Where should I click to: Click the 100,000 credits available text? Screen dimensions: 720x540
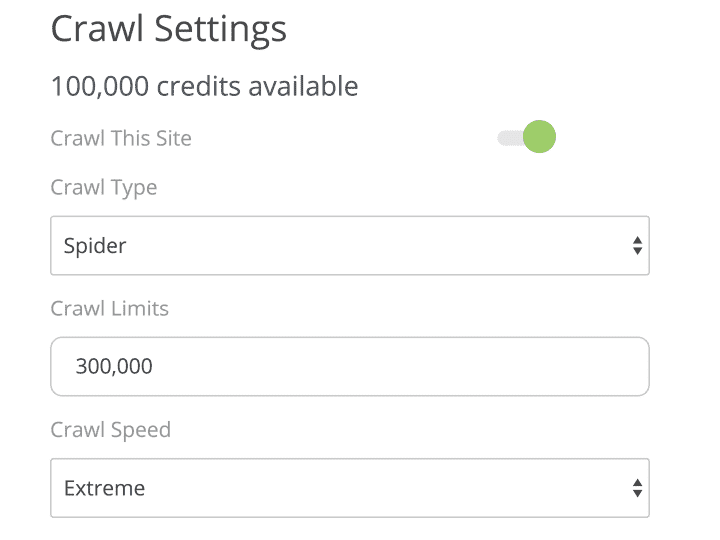(204, 87)
